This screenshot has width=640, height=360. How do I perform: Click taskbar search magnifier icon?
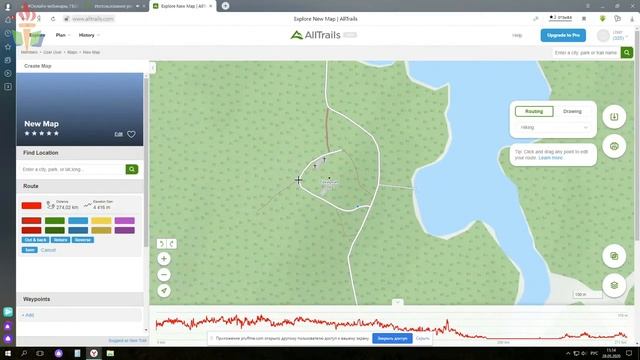pyautogui.click(x=24, y=353)
